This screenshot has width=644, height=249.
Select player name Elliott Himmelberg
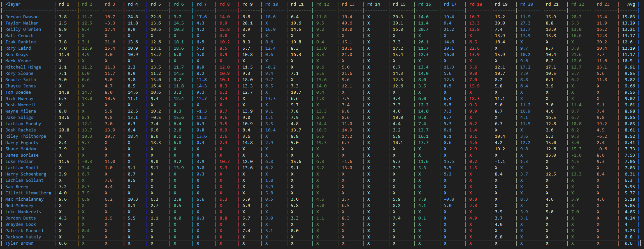click(28, 193)
